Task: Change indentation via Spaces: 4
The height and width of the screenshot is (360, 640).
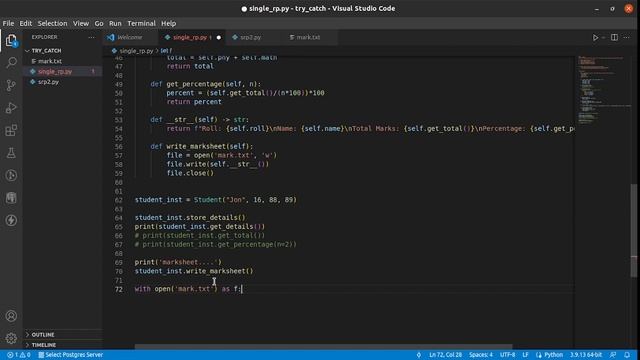Action: tap(481, 355)
